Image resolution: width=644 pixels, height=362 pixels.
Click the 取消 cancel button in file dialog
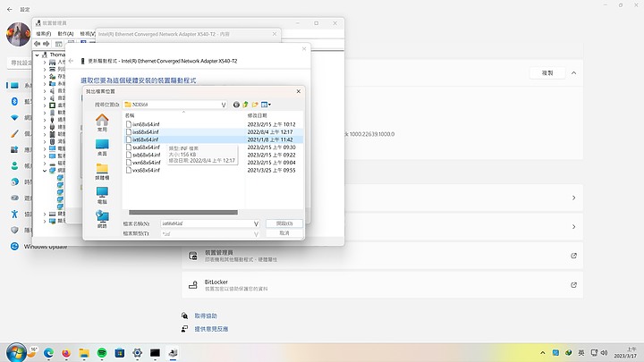tap(284, 233)
